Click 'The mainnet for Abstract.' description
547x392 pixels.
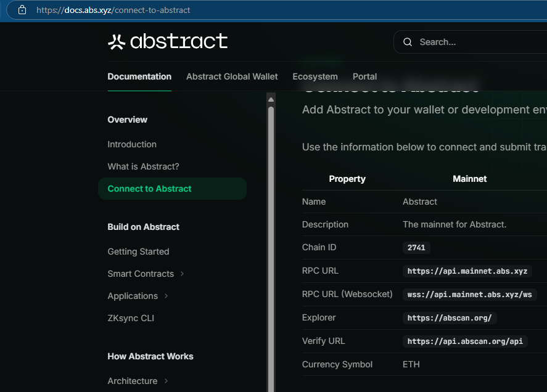(454, 224)
